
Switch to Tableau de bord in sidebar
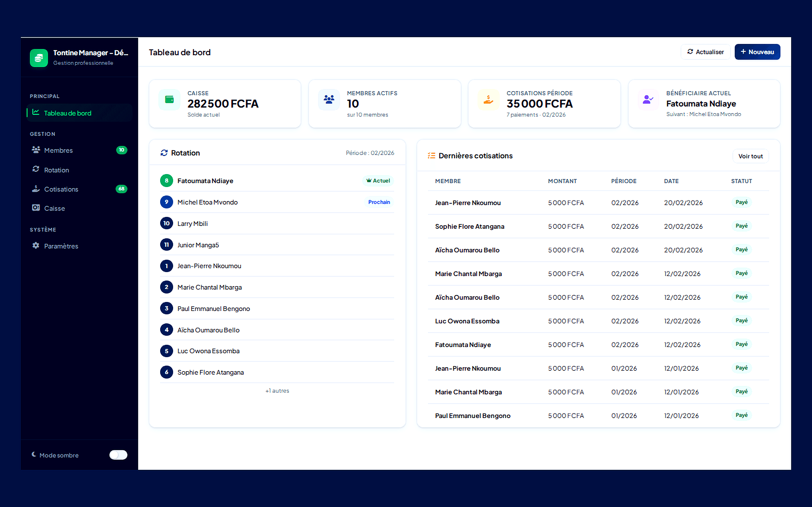coord(67,113)
